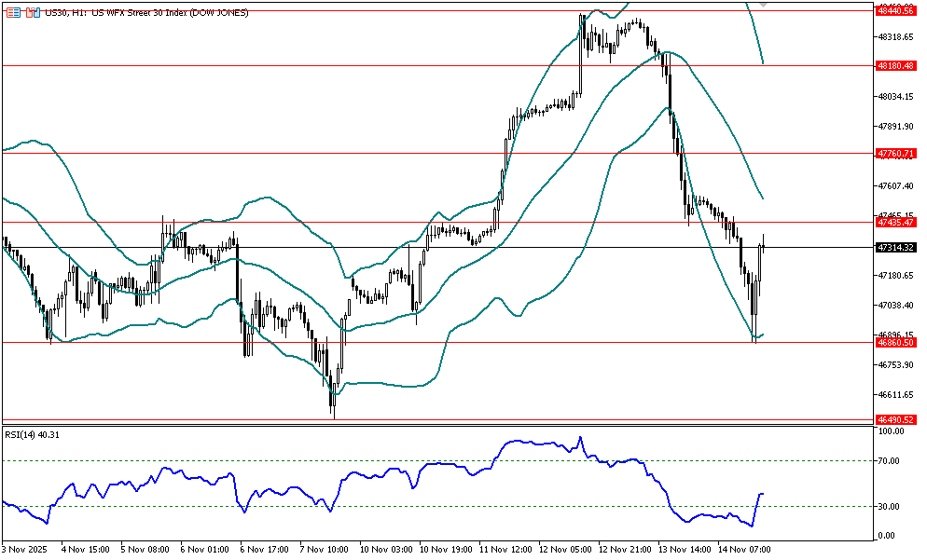This screenshot has height=560, width=927.
Task: Click the gray chart shift triangle marker
Action: point(764,5)
